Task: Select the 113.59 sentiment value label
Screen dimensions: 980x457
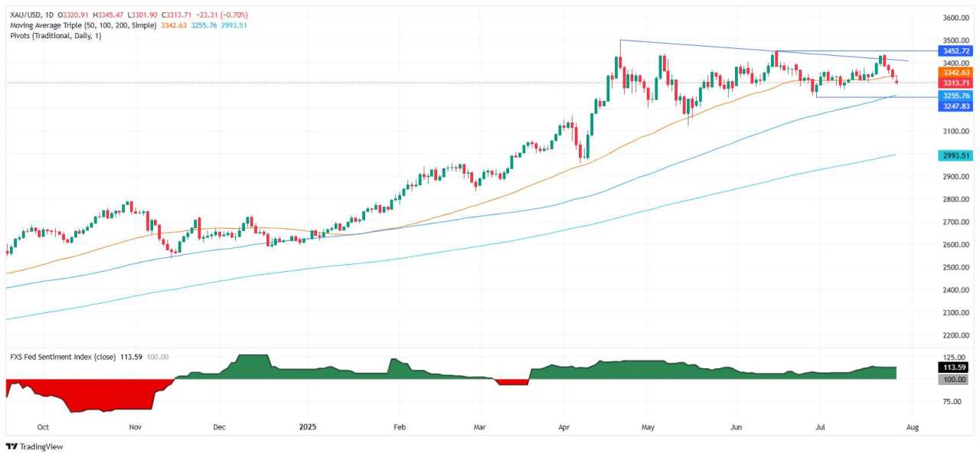Action: (x=955, y=367)
